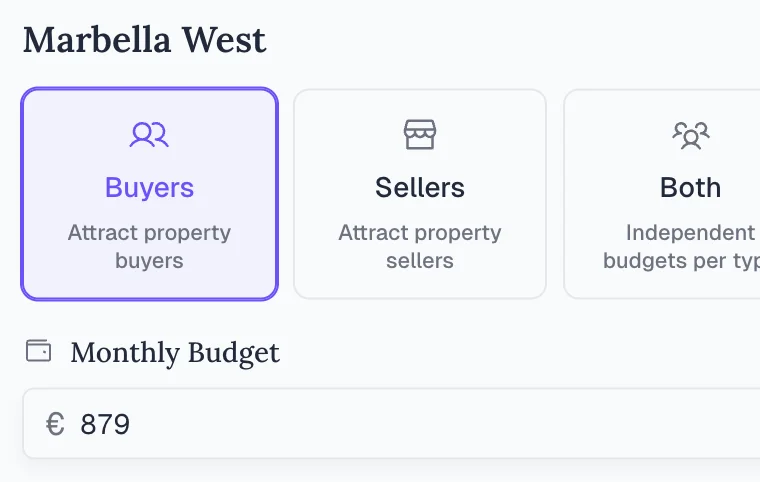Click the word "Marbella" in the title
This screenshot has height=482, width=760.
(x=97, y=40)
